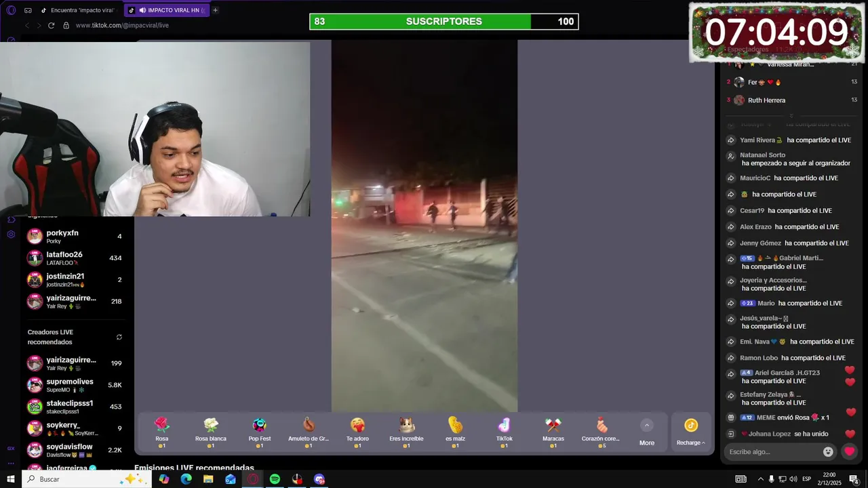
Task: Send a Rosa blanca gift
Action: click(x=211, y=432)
